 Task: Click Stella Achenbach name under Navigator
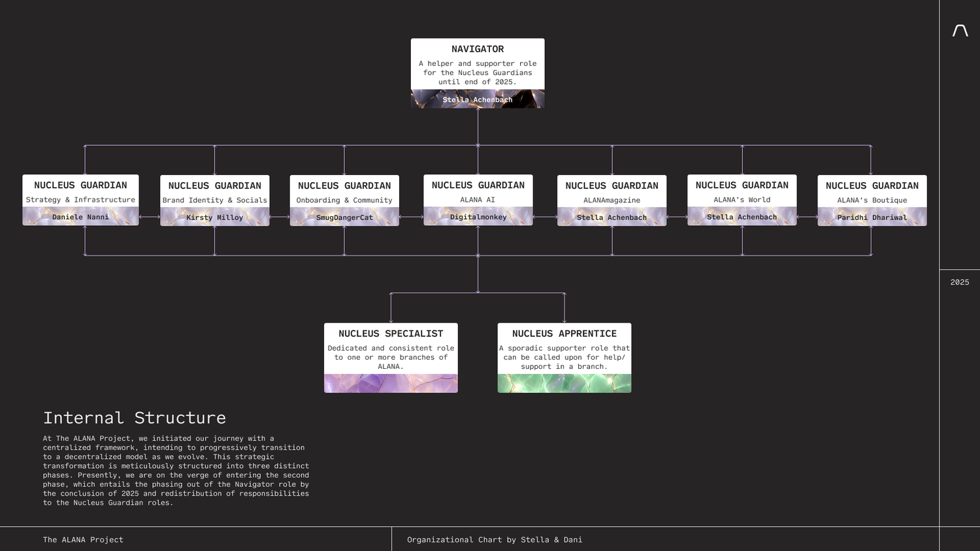pyautogui.click(x=478, y=100)
